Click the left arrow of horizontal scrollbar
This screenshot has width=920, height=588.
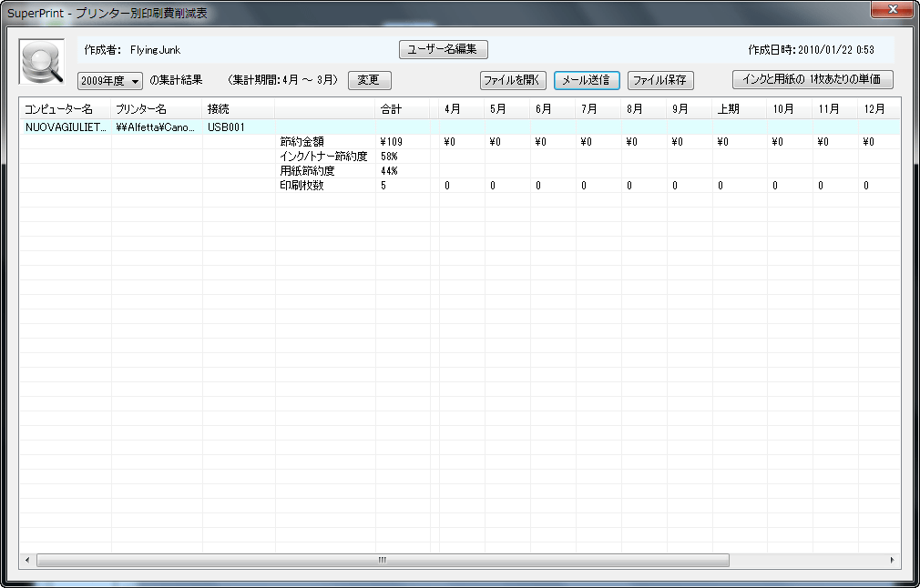(27, 560)
